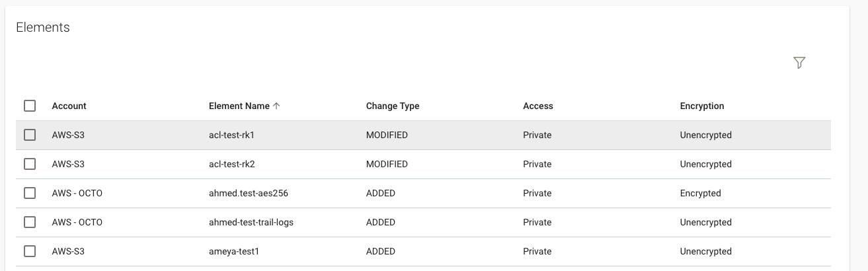
Task: Sort by the Account column header
Action: (69, 106)
